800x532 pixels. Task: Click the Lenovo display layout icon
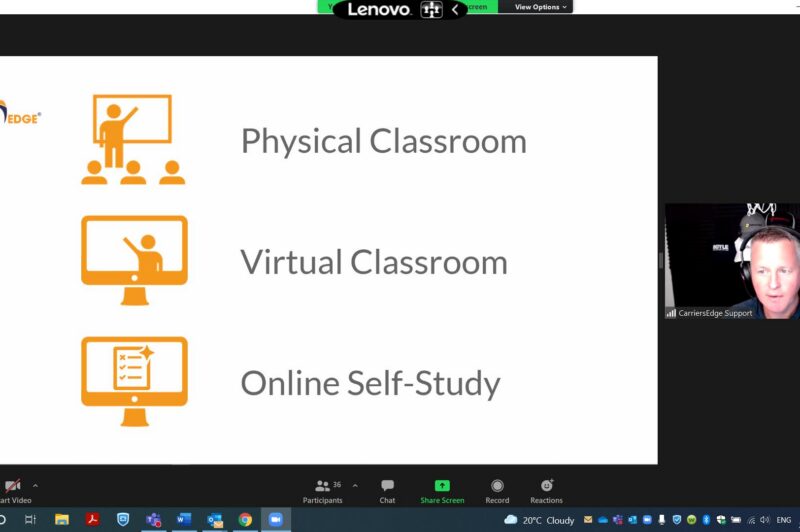click(x=431, y=9)
